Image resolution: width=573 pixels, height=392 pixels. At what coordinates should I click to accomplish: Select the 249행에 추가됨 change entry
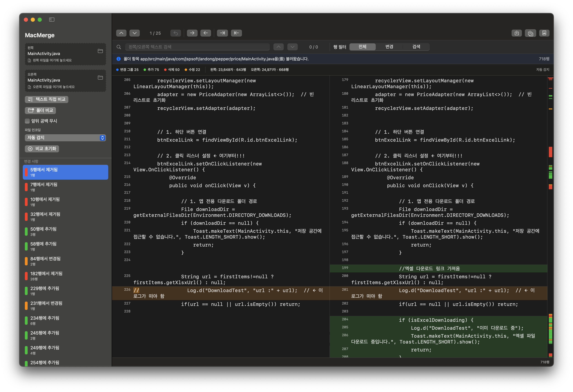point(65,350)
